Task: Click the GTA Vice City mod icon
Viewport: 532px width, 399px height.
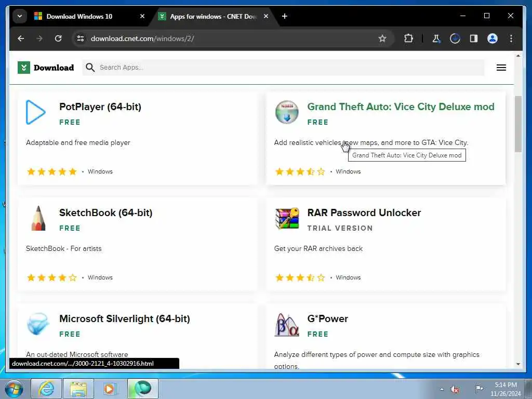Action: point(287,112)
